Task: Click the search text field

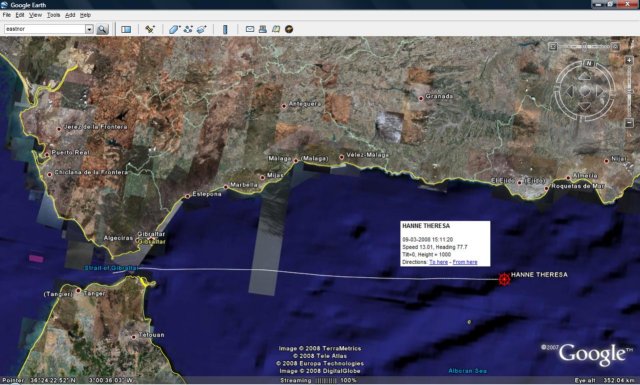Action: [45, 29]
